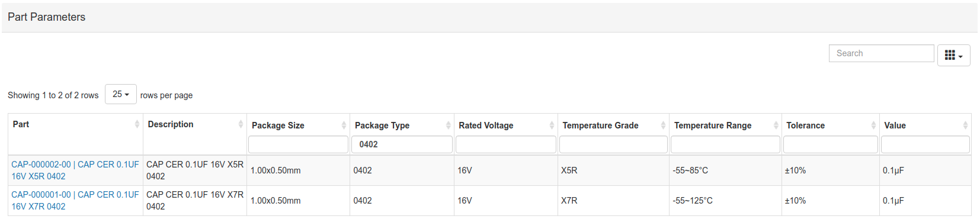Sort by Rated Voltage arrows icon
The width and height of the screenshot is (980, 219).
tap(552, 125)
